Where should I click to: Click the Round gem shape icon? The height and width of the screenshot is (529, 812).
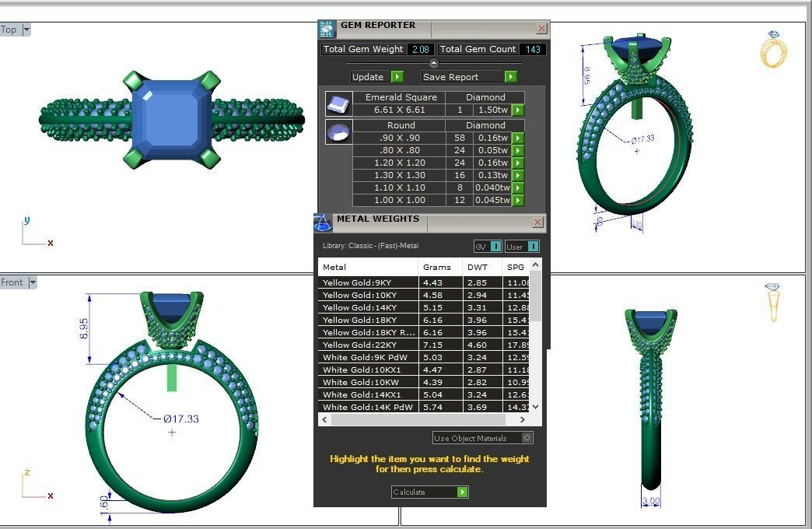pos(338,131)
